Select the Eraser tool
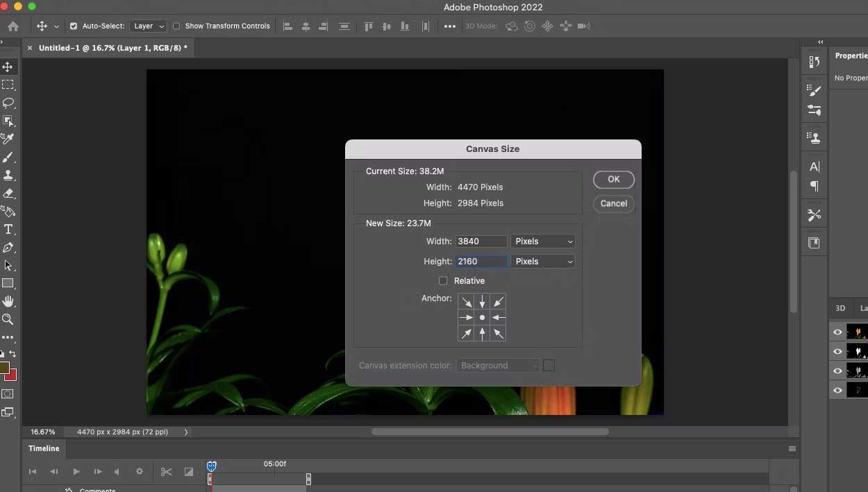The image size is (868, 492). tap(8, 194)
